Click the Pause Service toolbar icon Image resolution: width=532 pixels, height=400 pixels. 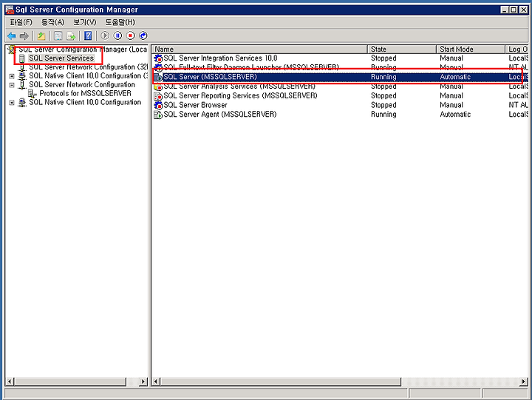pyautogui.click(x=117, y=35)
